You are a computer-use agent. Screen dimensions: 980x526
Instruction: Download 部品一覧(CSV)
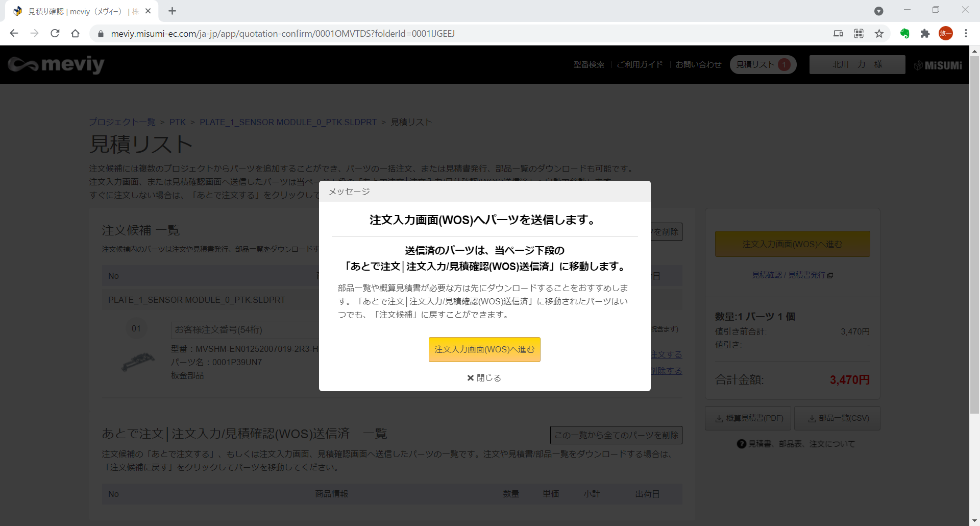click(x=837, y=418)
